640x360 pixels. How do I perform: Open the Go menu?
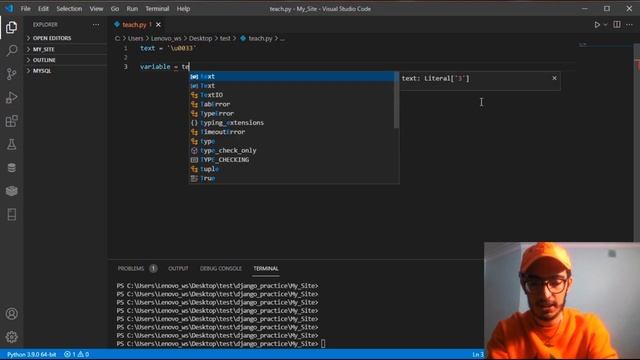pos(115,9)
